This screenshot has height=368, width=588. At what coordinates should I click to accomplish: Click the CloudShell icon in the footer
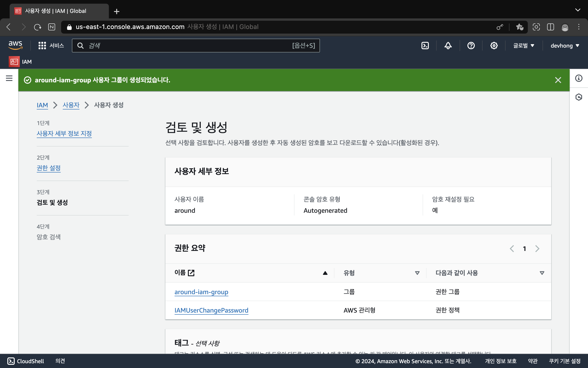11,361
